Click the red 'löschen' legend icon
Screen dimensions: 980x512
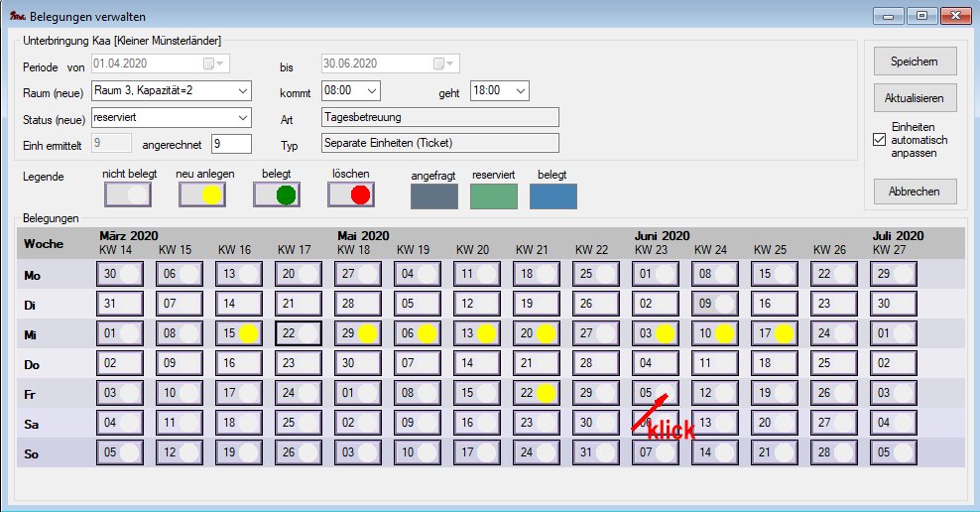351,194
